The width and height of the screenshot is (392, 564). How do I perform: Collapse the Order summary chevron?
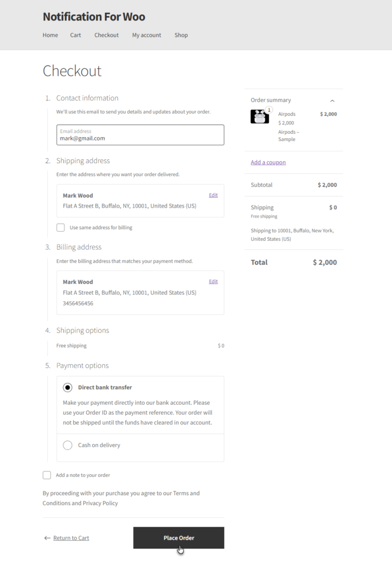click(333, 101)
